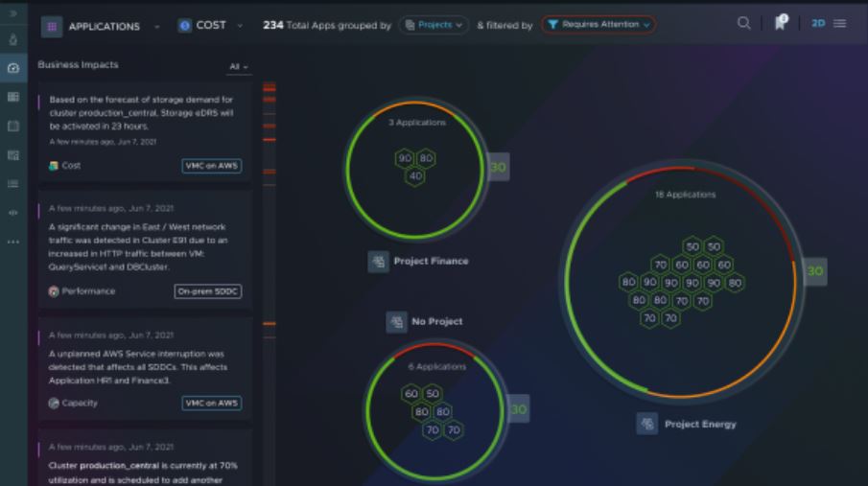
Task: Click the 30 badge beside No Project circle
Action: (519, 409)
